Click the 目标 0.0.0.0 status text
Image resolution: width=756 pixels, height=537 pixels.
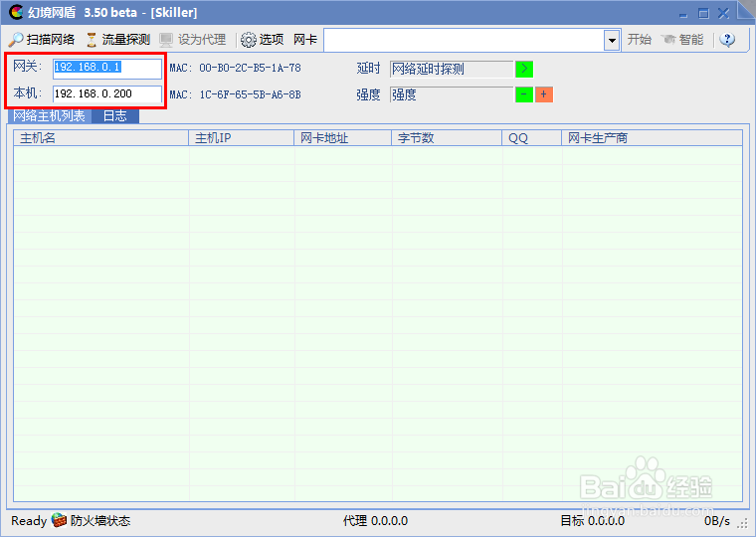tap(592, 521)
